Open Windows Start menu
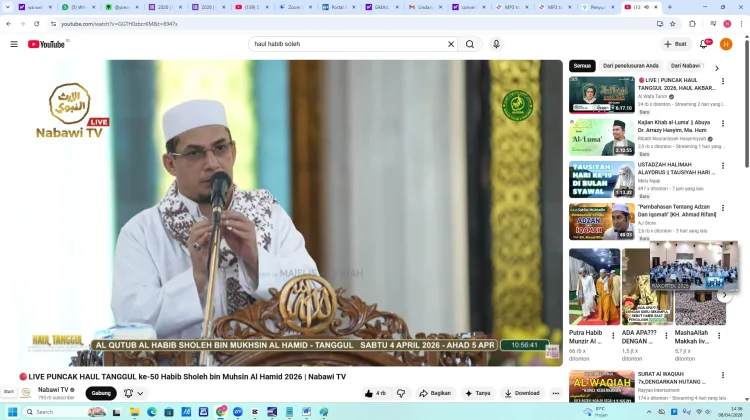This screenshot has height=420, width=750. (x=12, y=412)
